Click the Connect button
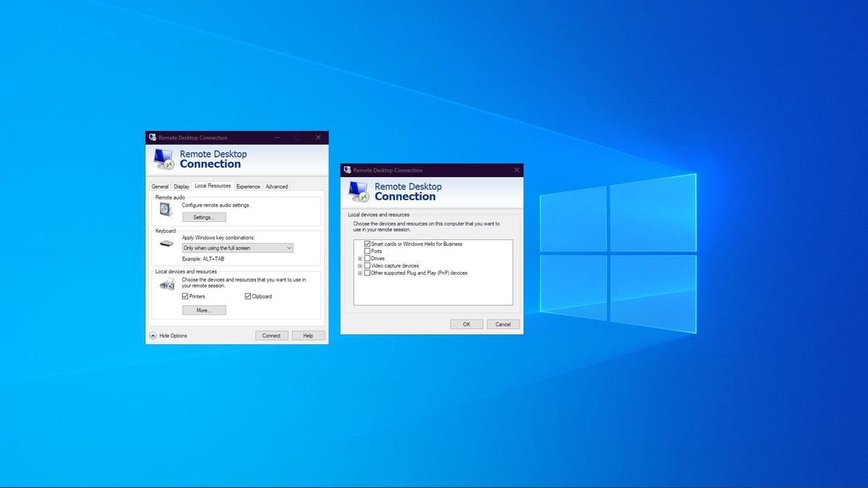The width and height of the screenshot is (868, 488). 271,335
